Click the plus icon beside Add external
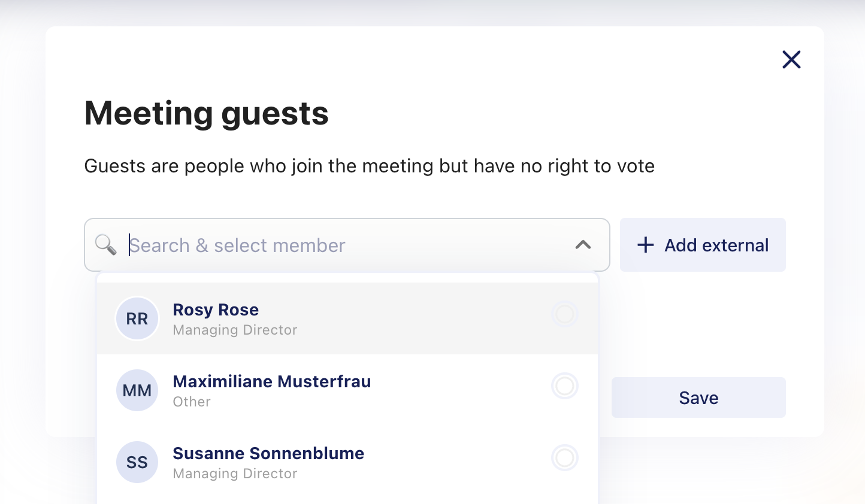The width and height of the screenshot is (865, 504). pyautogui.click(x=645, y=245)
